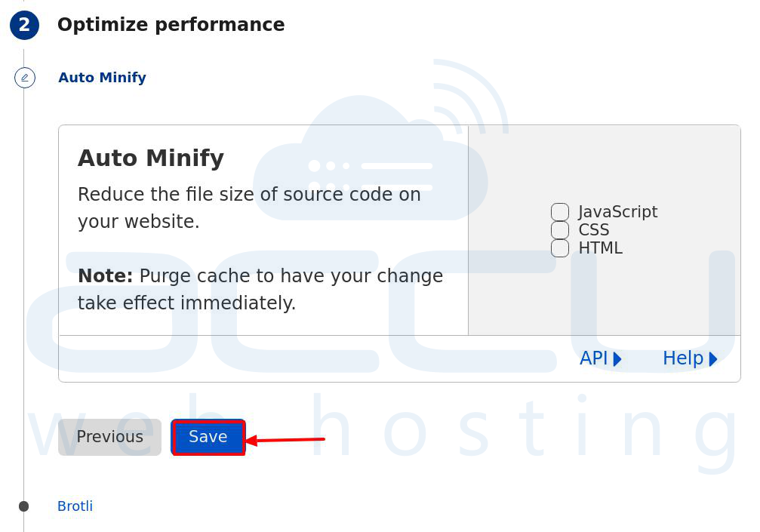This screenshot has height=532, width=760.
Task: Click the pencil edit icon beside Auto Minify
Action: tap(25, 78)
